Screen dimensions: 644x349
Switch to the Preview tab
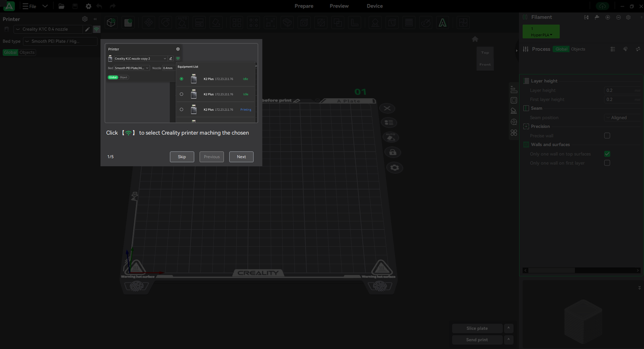[x=339, y=6]
